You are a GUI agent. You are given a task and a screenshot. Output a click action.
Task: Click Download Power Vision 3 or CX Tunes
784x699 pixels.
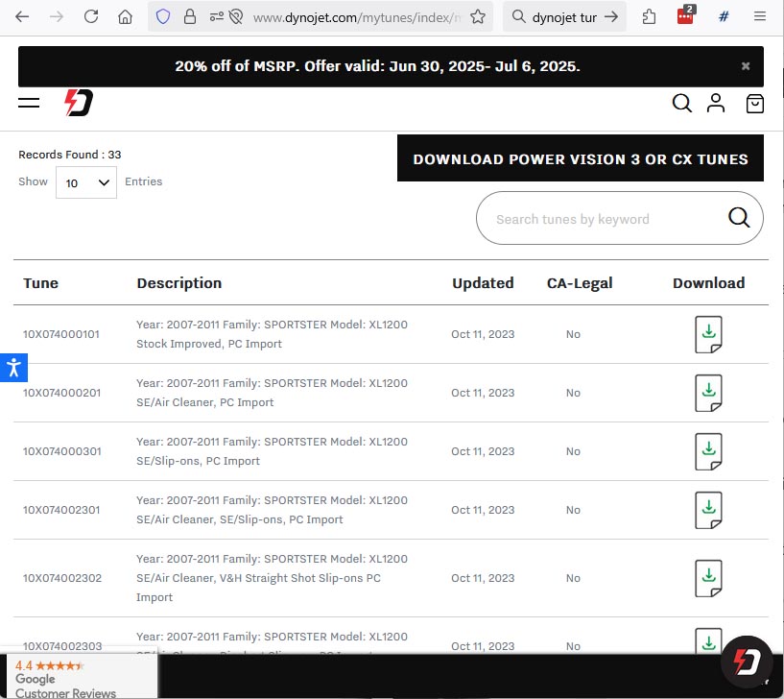[x=580, y=158]
